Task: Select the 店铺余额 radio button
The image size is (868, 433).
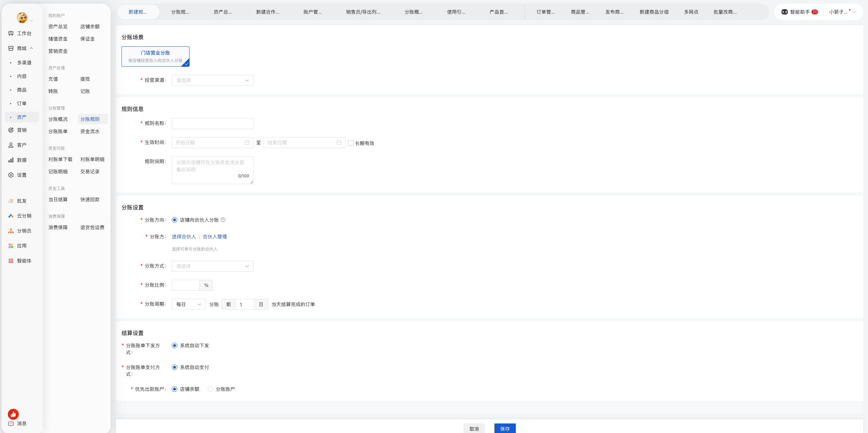Action: (175, 389)
